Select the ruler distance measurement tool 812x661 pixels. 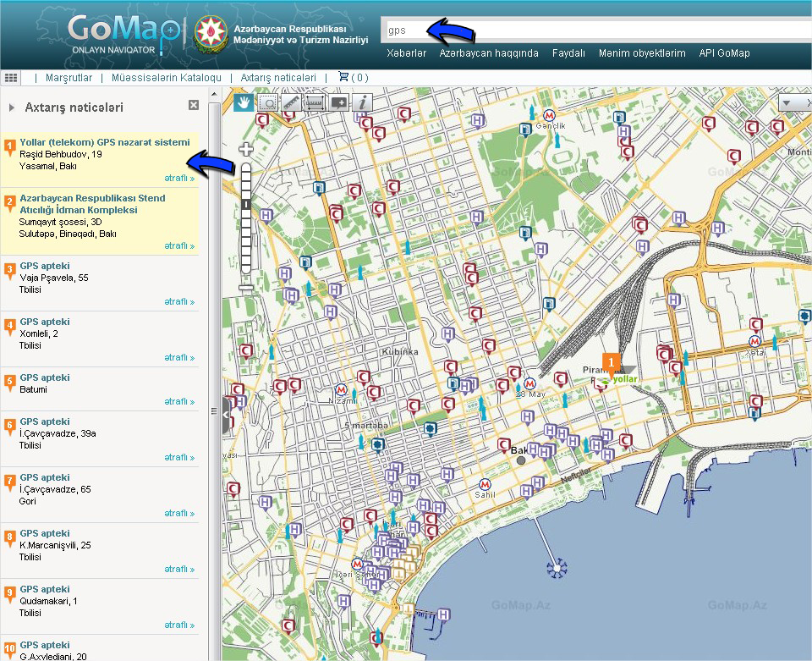point(292,102)
